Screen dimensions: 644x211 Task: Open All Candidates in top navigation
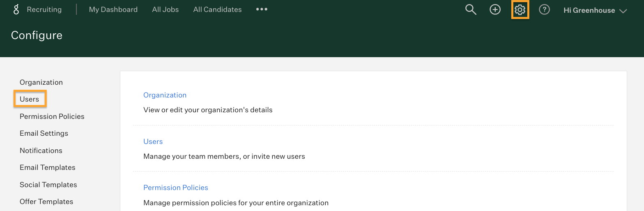(x=218, y=9)
